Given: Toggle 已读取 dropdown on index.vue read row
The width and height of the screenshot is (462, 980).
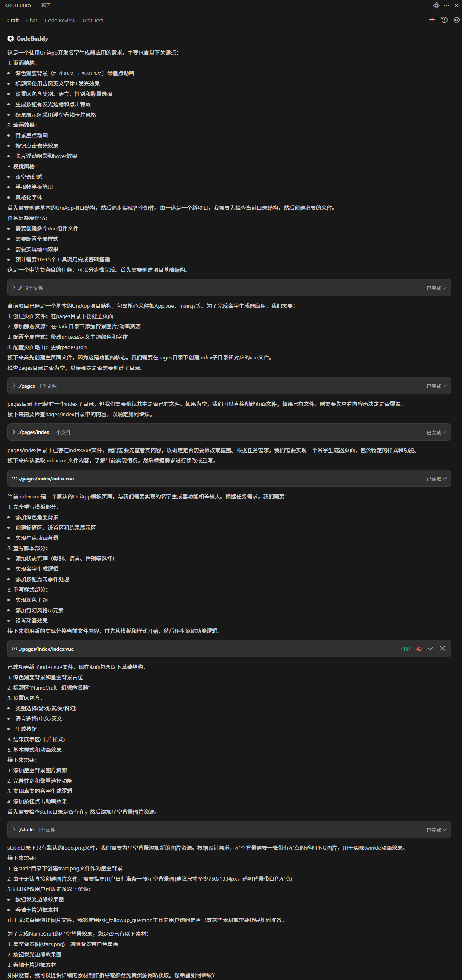Looking at the screenshot, I should 437,479.
